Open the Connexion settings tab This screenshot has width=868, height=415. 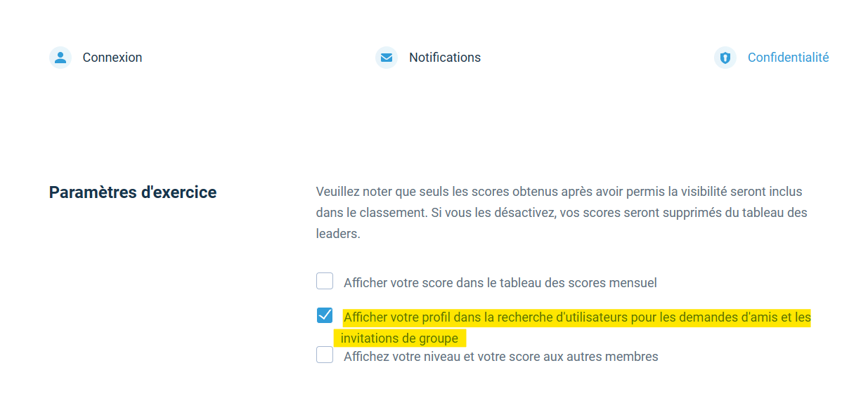pyautogui.click(x=112, y=58)
